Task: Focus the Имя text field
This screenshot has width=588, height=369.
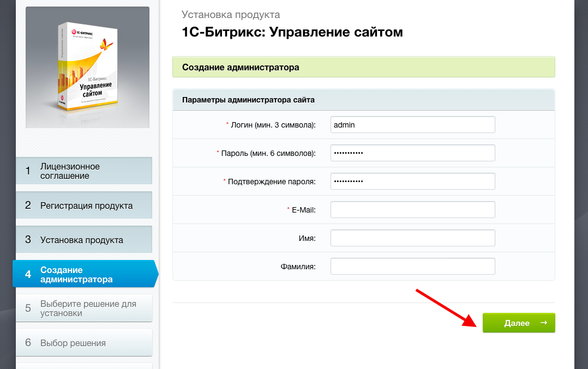Action: click(412, 238)
